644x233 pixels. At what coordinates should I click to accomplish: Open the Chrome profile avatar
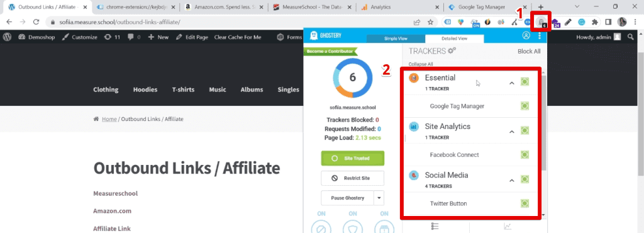(622, 22)
